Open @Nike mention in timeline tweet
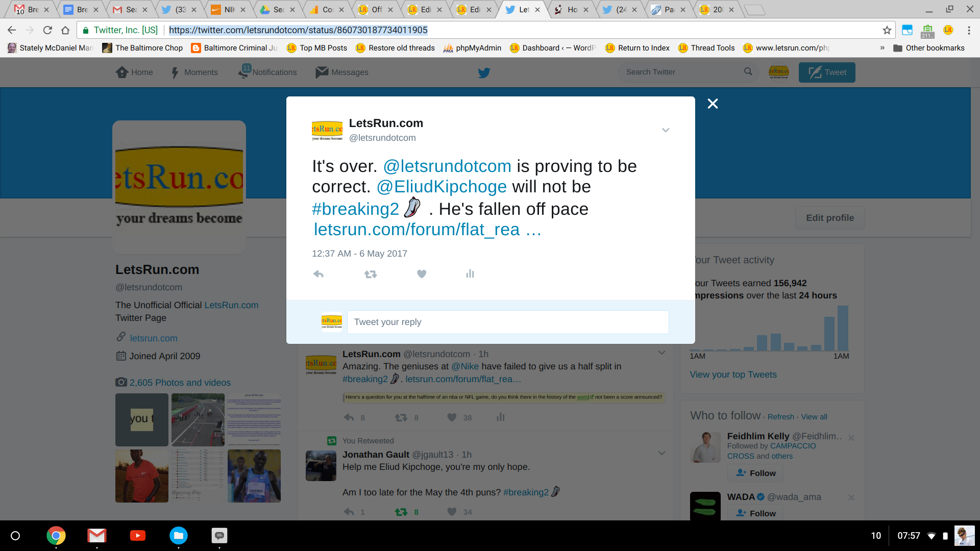 click(465, 366)
